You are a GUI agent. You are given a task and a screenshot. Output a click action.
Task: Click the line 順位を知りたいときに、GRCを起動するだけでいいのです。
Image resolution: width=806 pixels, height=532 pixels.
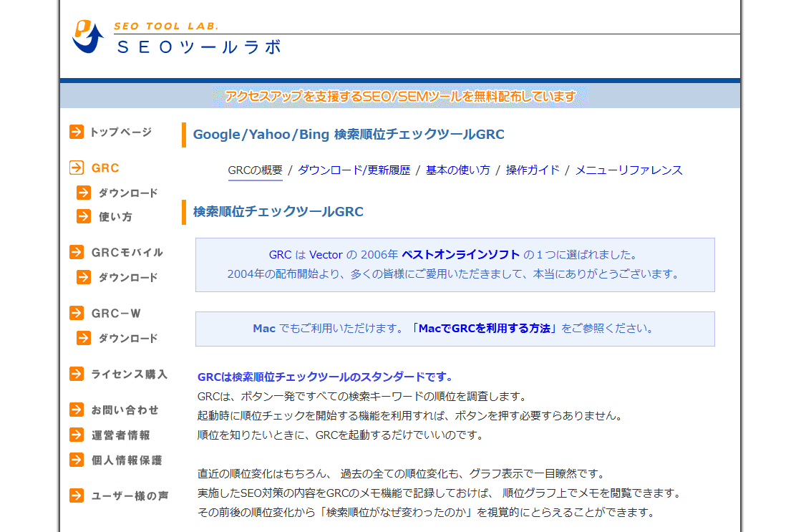tap(341, 435)
